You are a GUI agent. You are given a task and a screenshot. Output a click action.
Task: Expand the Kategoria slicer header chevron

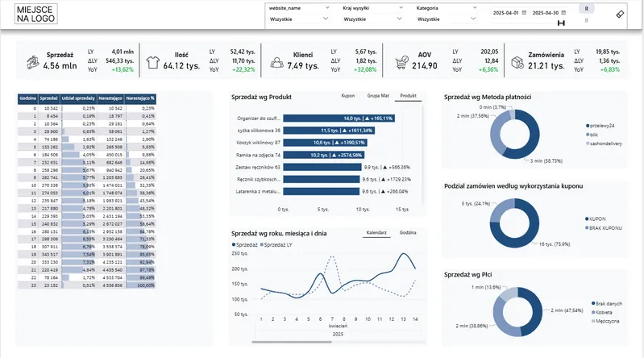(475, 8)
